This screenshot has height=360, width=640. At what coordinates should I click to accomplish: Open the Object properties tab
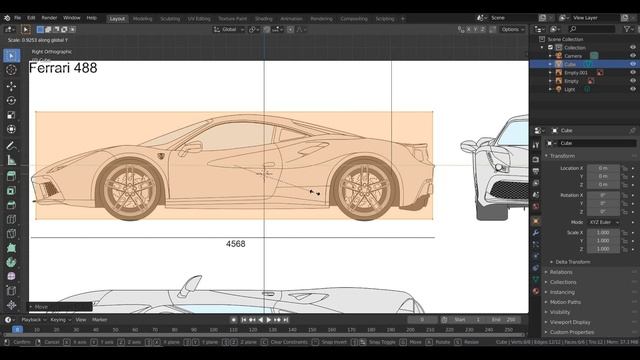pos(536,221)
